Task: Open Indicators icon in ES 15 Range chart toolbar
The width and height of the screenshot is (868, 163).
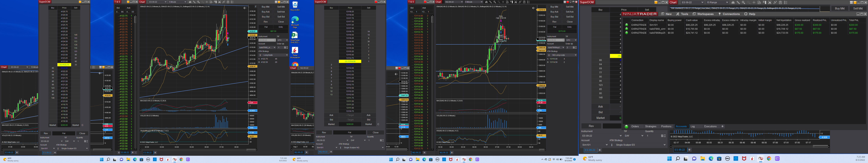Action: [775, 2]
